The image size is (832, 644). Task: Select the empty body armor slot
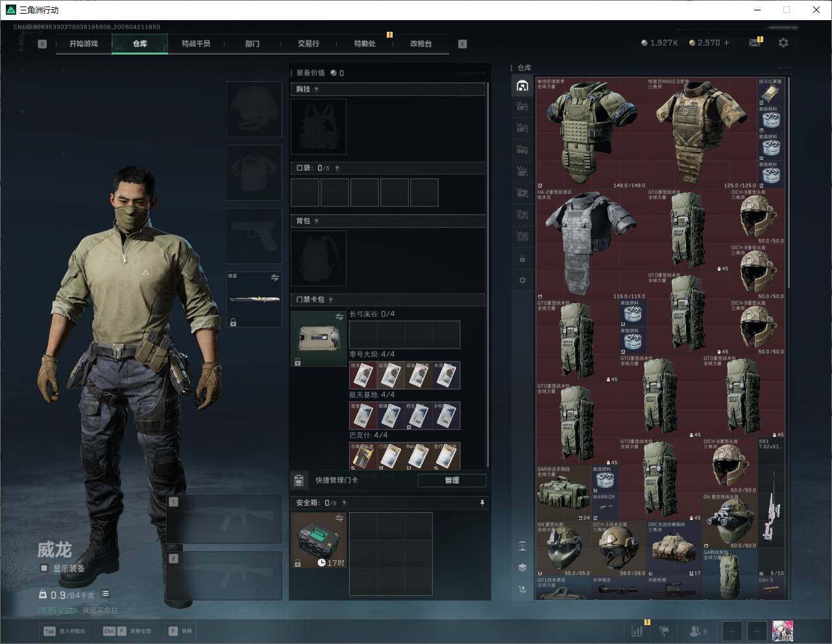[254, 173]
